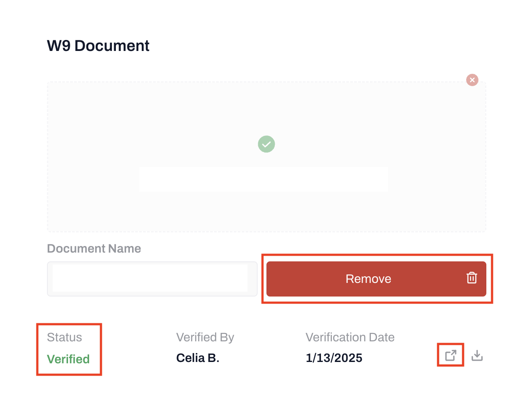The image size is (532, 398).
Task: Click the Document Name label
Action: pyautogui.click(x=94, y=249)
